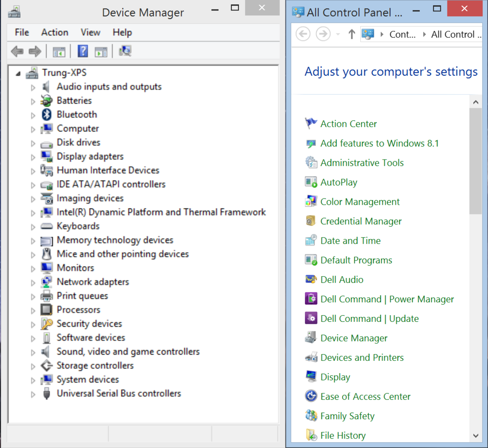The width and height of the screenshot is (488, 448).
Task: Select Sound, video and game controllers item
Action: [x=128, y=351]
